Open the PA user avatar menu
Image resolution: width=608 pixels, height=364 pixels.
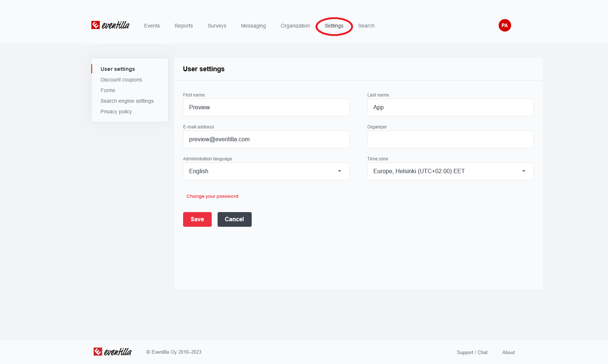click(x=505, y=25)
